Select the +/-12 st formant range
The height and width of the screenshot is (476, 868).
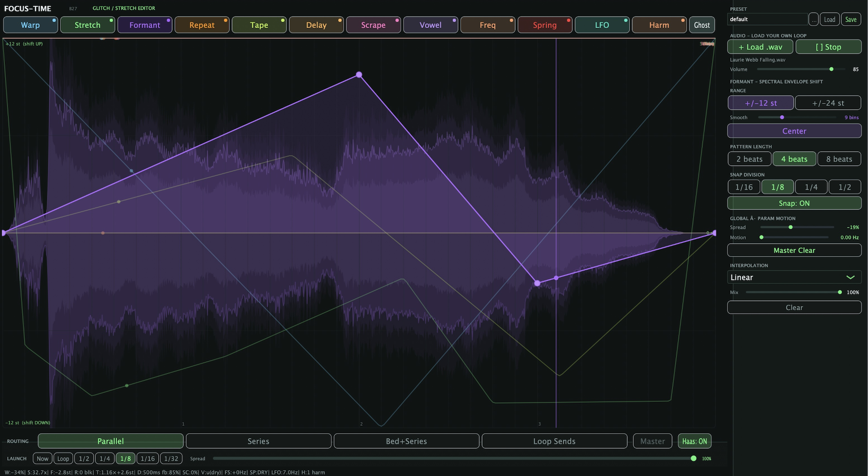point(760,103)
